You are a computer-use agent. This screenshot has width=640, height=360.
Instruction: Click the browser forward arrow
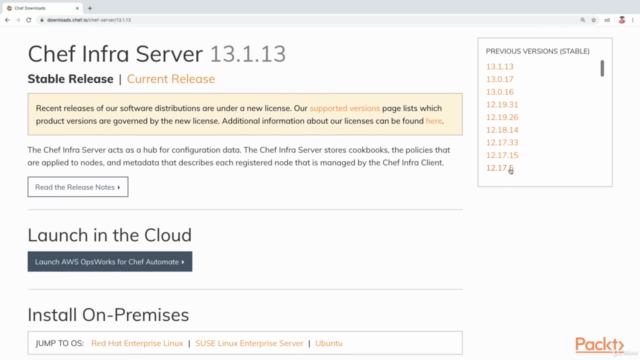coord(18,20)
